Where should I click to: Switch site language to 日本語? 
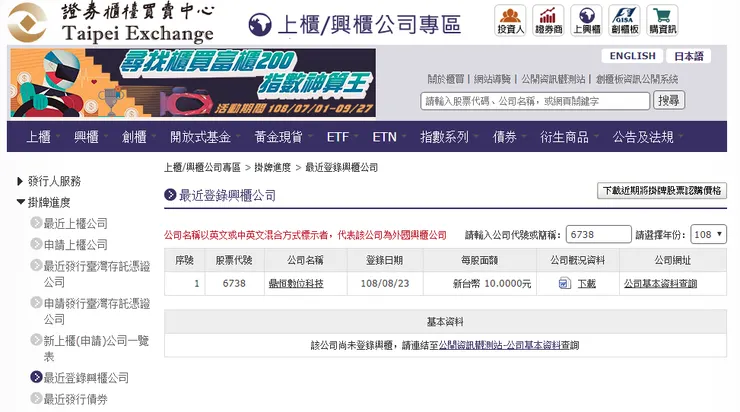coord(688,56)
